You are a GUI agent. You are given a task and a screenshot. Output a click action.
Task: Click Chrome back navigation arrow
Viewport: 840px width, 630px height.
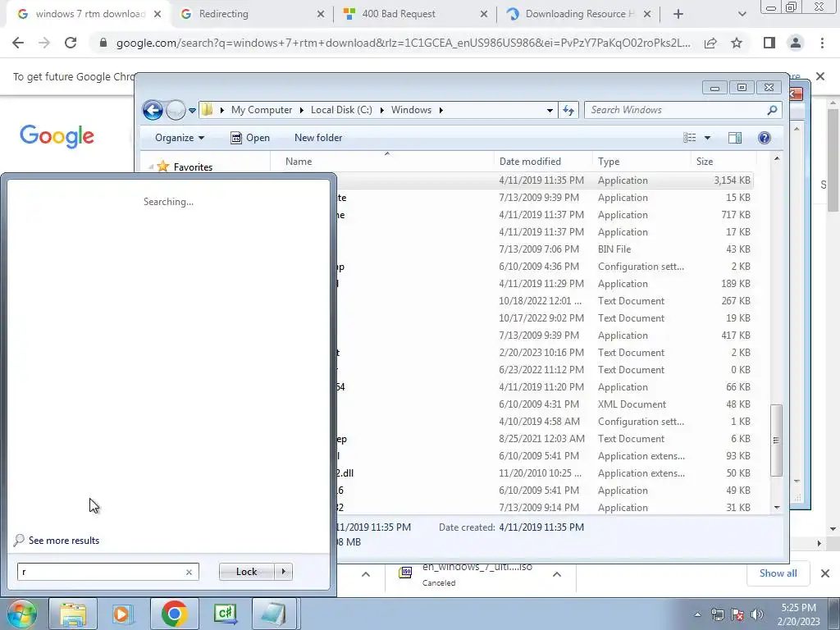(x=18, y=43)
